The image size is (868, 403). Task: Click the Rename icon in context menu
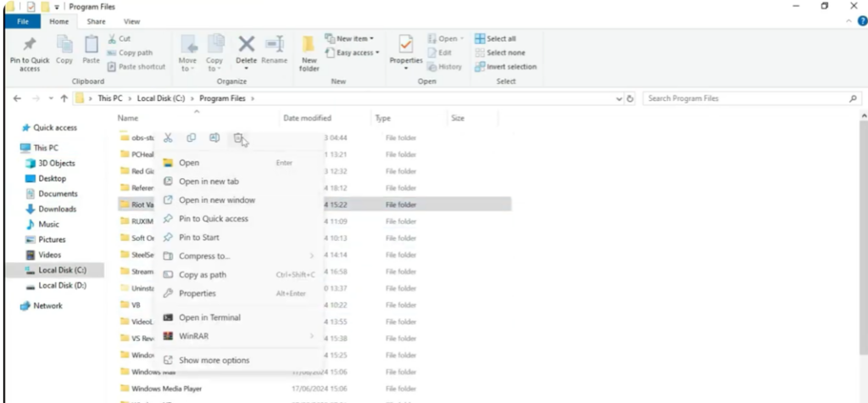coord(215,138)
